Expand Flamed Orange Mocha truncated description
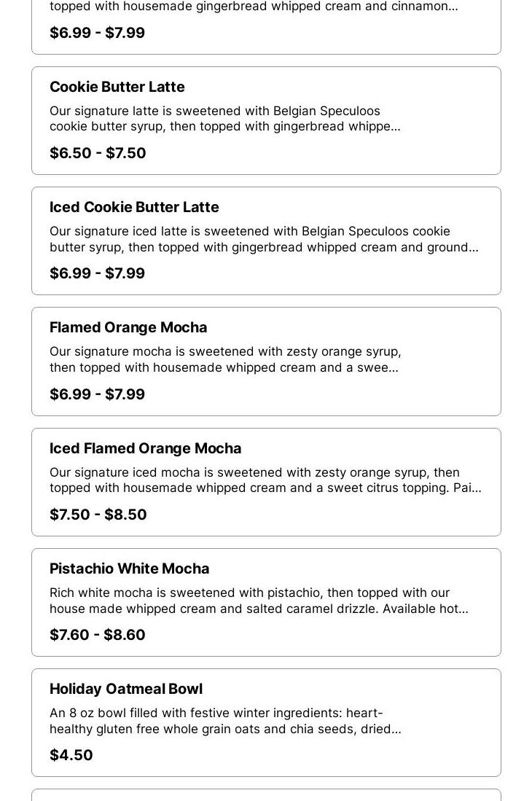This screenshot has height=801, width=532. coord(225,359)
